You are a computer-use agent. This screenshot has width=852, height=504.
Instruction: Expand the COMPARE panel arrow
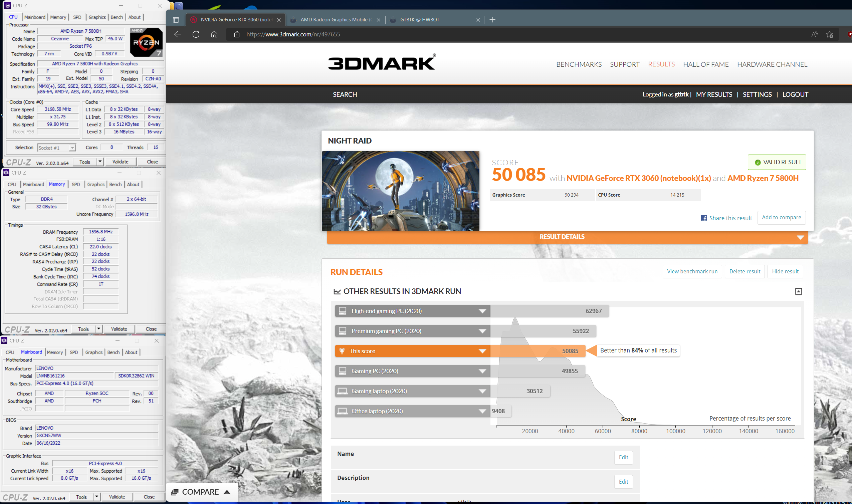click(x=227, y=492)
